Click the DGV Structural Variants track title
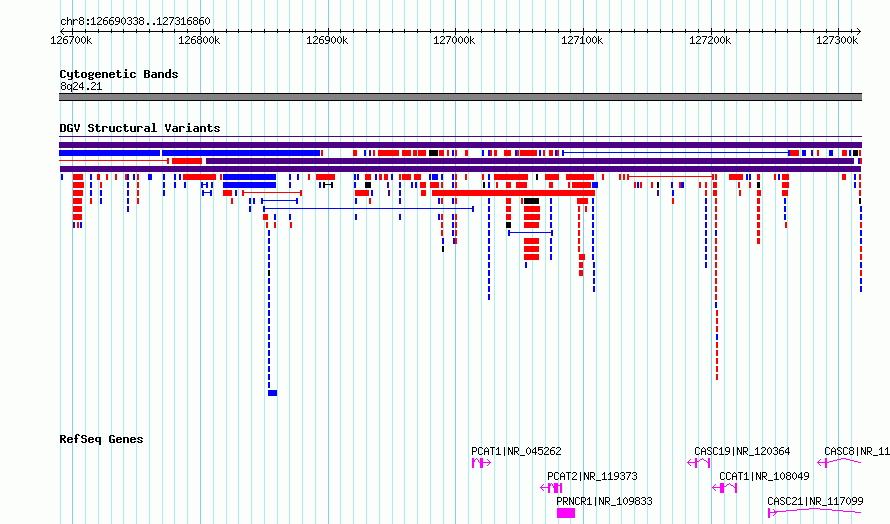This screenshot has width=890, height=524. [140, 128]
